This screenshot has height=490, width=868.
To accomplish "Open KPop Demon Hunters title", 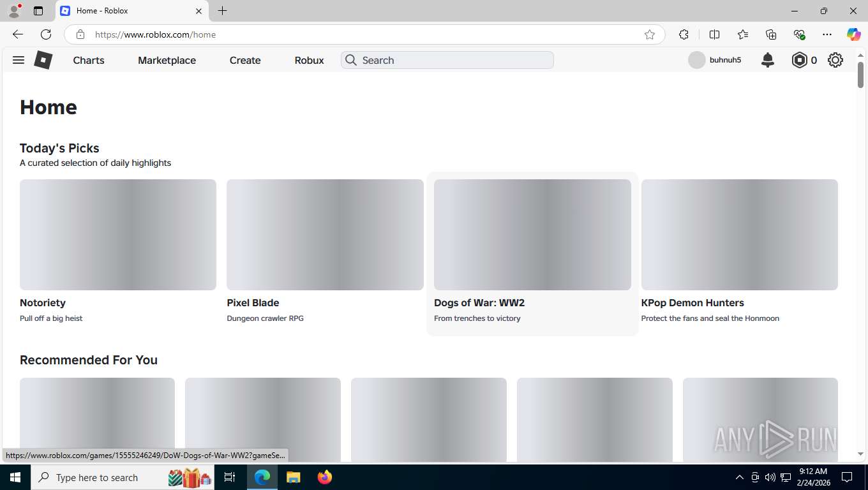I will tap(692, 302).
